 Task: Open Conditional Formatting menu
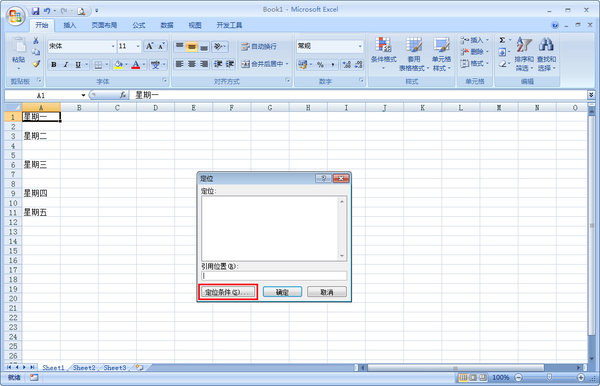coord(383,54)
